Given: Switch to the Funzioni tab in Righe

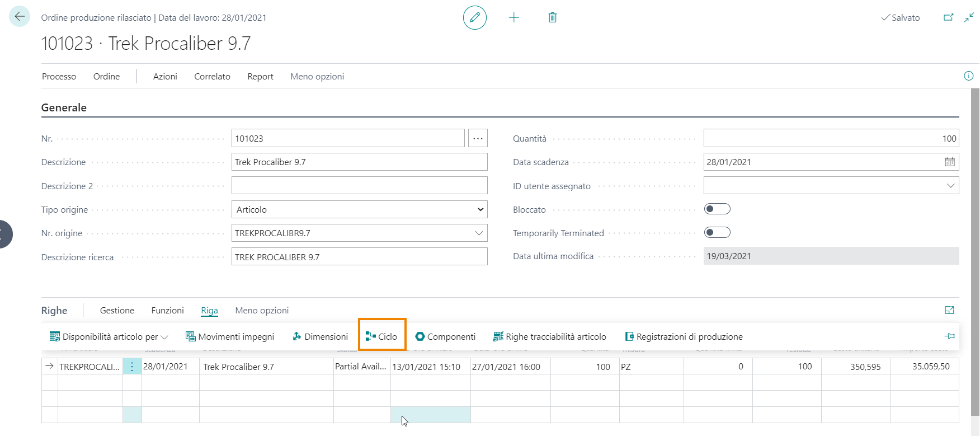Looking at the screenshot, I should click(x=167, y=311).
